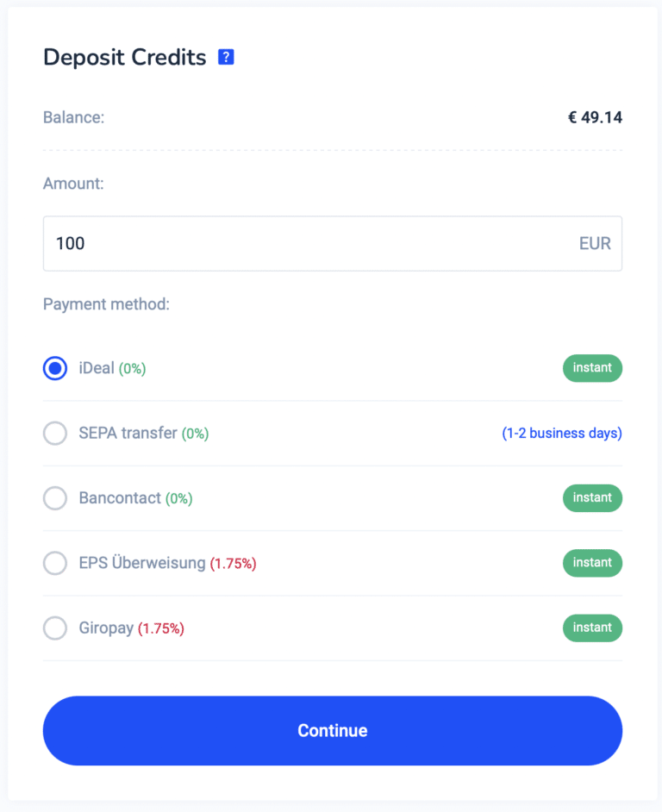Select the iDeal radio button
This screenshot has height=812, width=662.
55,368
